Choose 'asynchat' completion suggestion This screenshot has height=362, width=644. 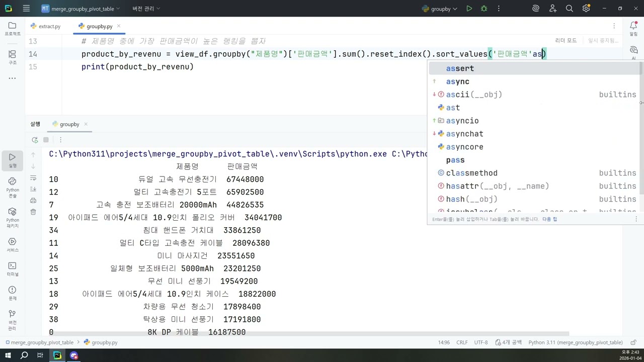click(x=533, y=134)
